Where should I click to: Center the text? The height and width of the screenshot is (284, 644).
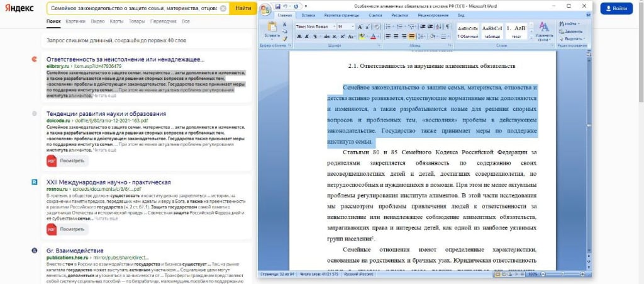click(396, 37)
